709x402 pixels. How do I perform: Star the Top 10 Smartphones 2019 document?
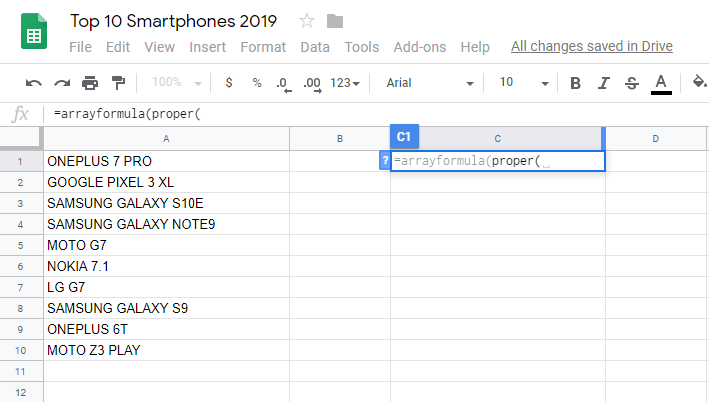(x=307, y=21)
